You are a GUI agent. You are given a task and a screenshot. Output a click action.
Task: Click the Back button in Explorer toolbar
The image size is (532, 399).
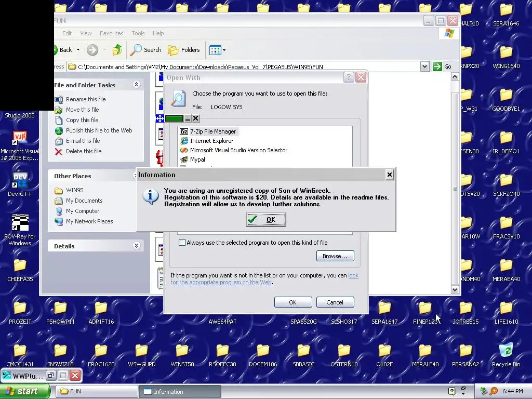[x=63, y=50]
